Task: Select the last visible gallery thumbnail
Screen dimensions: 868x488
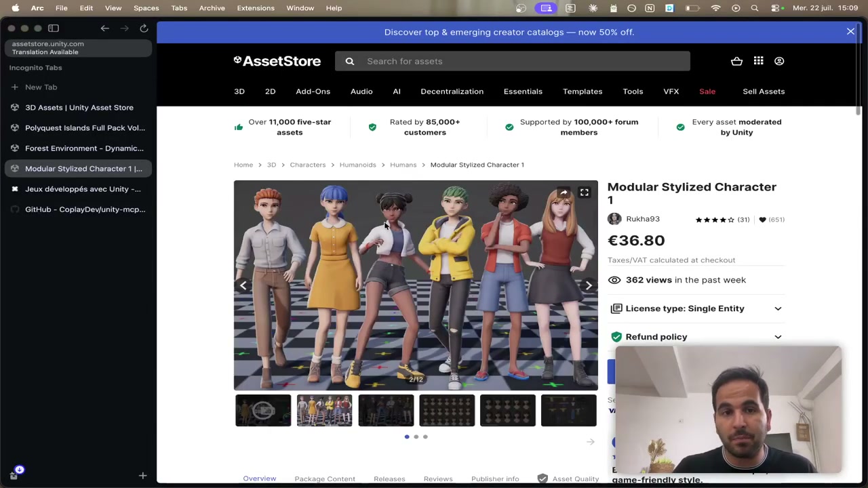Action: (x=568, y=410)
